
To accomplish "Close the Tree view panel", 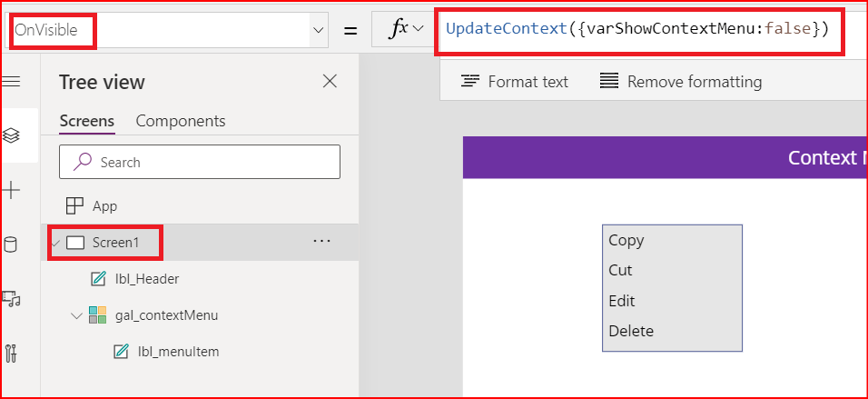I will [330, 82].
